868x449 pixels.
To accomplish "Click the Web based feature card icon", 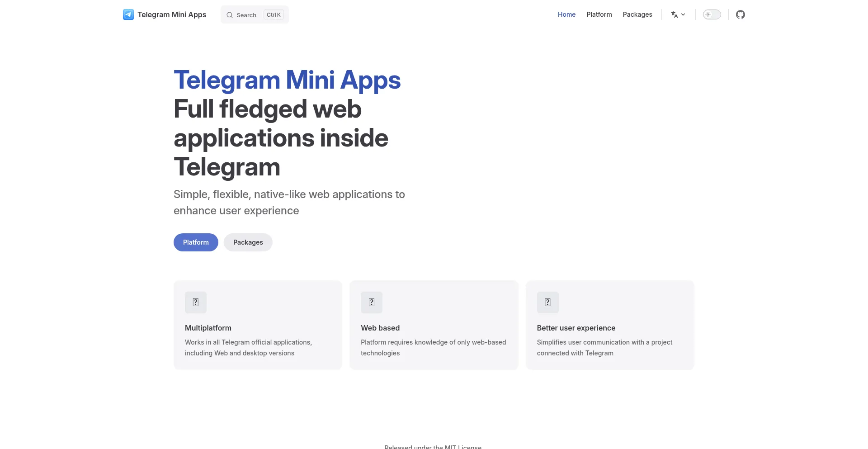I will [372, 302].
